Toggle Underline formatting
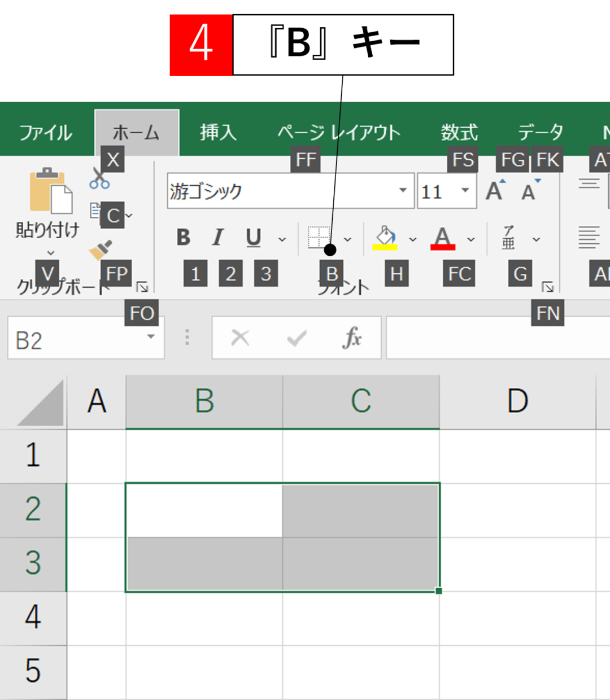Viewport: 610px width, 700px height. coord(254,238)
